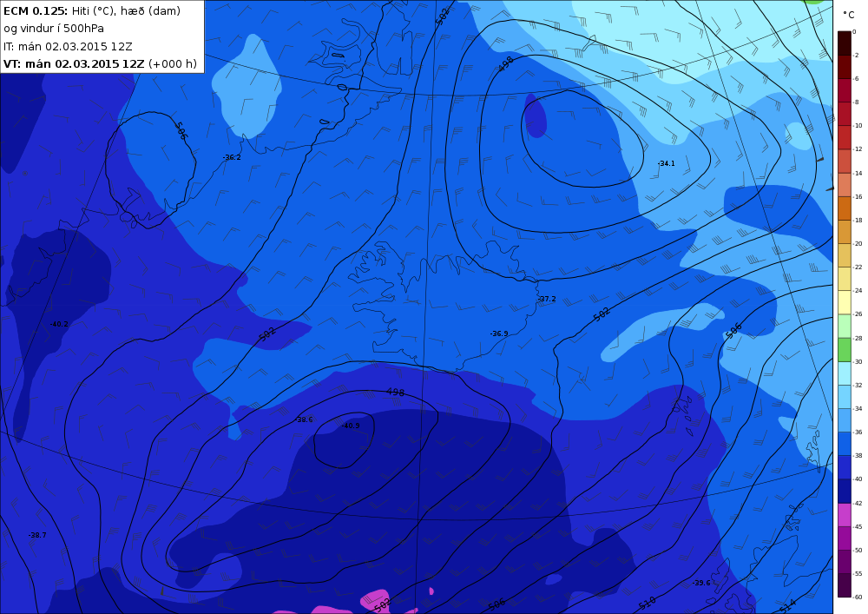868x614 pixels.
Task: Click the -45 tick label on legend
Action: (858, 526)
